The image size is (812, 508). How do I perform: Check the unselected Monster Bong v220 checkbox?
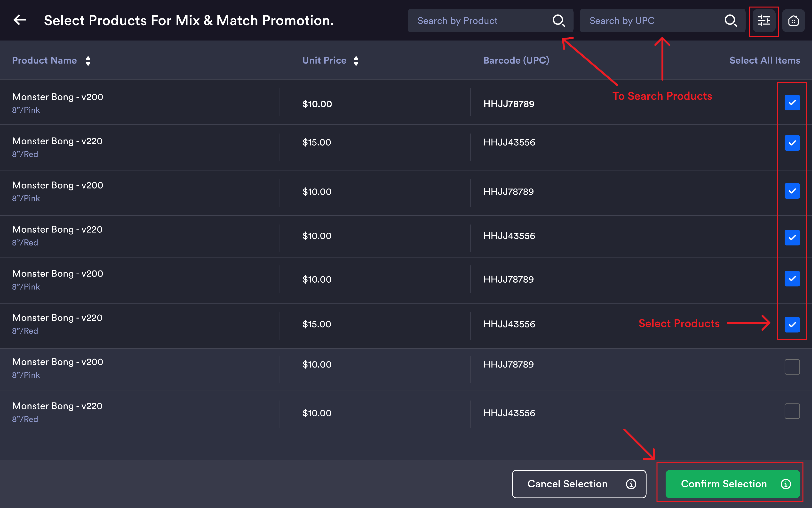(x=792, y=411)
